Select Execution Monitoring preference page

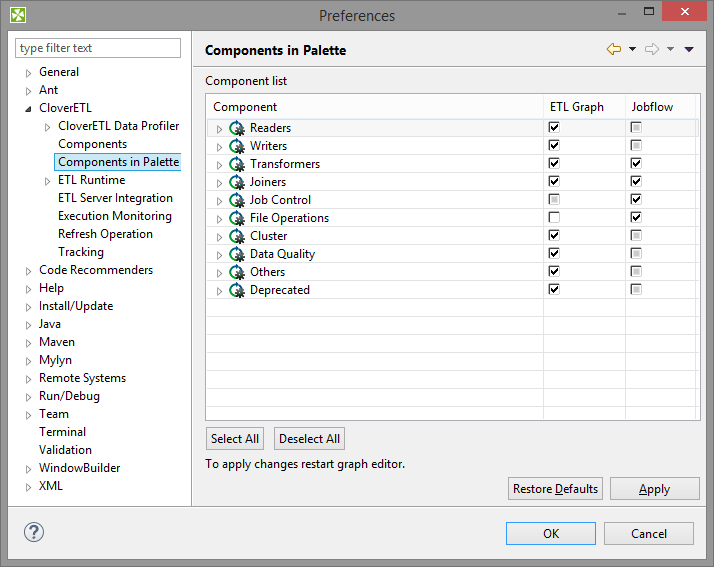click(x=114, y=216)
